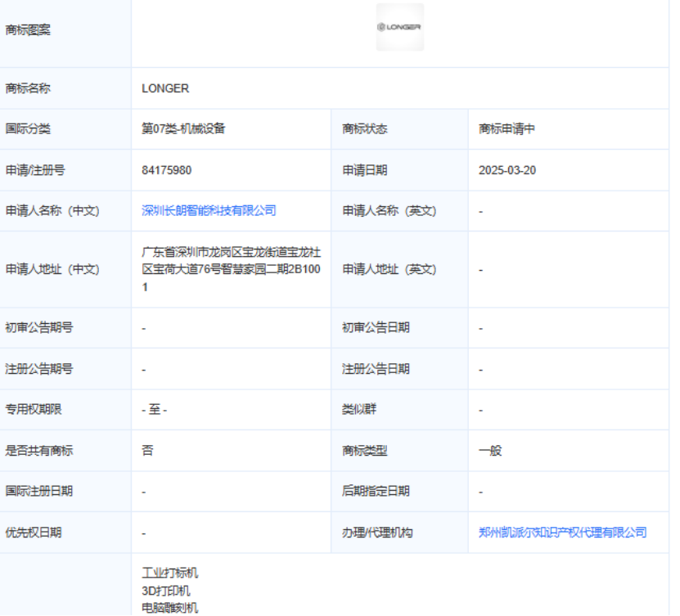Click the 办理/代理机构 label
Image resolution: width=680 pixels, height=616 pixels.
click(377, 533)
